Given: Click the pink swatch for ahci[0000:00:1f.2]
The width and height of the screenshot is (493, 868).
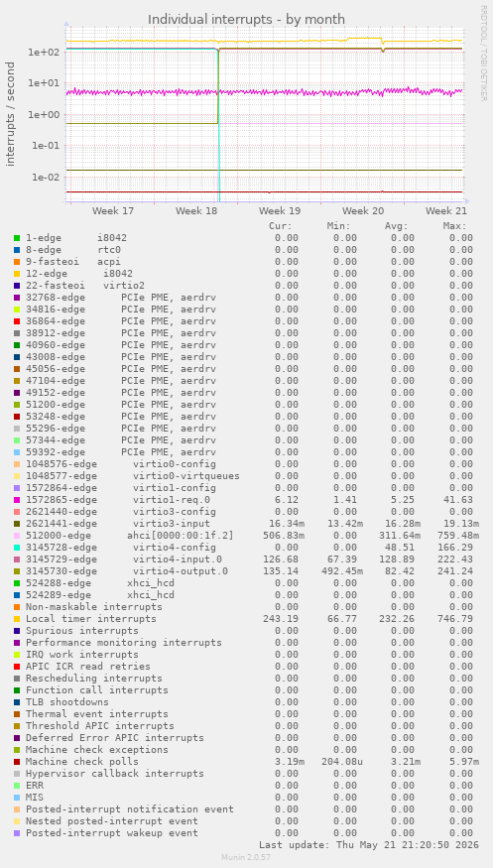Looking at the screenshot, I should 17,536.
